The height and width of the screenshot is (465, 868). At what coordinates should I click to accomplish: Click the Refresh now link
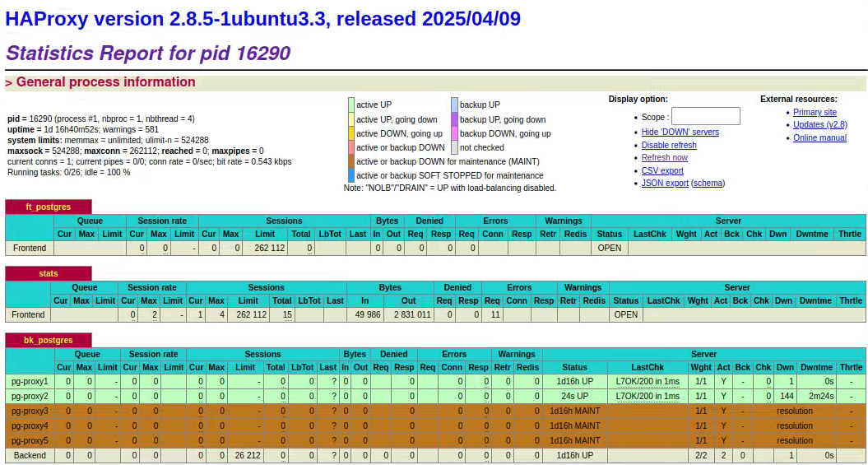coord(664,158)
